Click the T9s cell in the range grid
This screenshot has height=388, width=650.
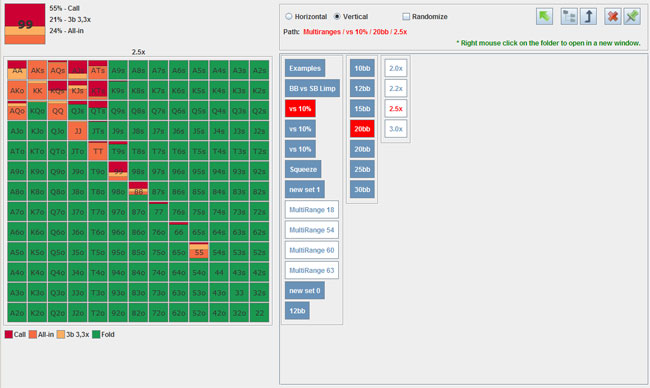point(118,151)
